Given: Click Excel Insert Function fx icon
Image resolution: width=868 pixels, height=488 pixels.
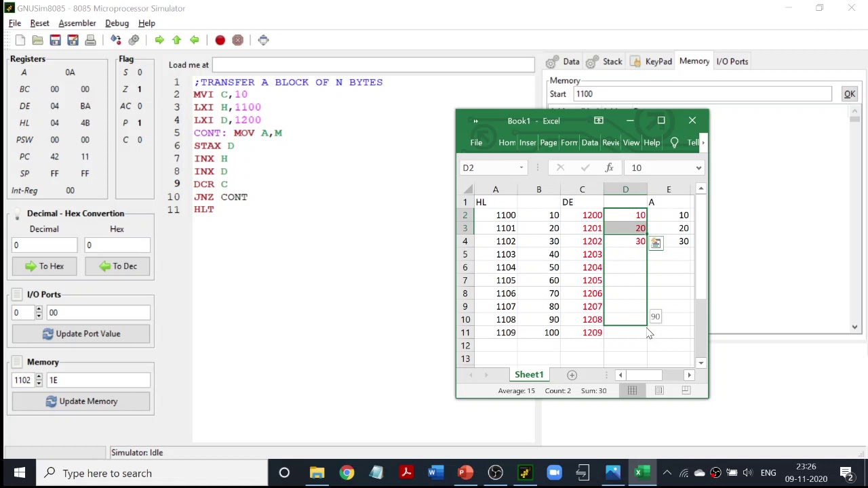Looking at the screenshot, I should pyautogui.click(x=609, y=168).
